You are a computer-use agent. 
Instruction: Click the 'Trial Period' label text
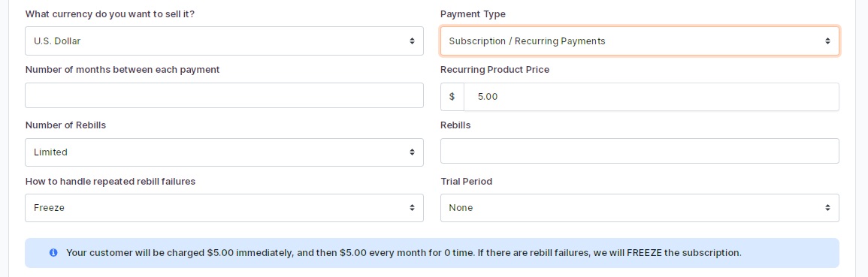tap(466, 182)
